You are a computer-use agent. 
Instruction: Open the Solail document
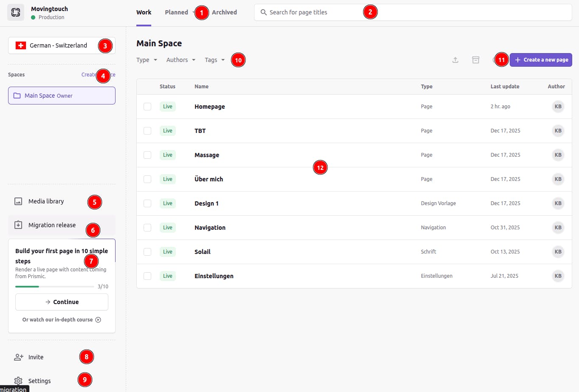(203, 252)
